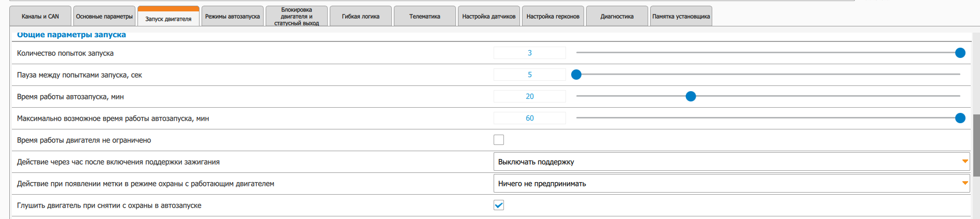980x219 pixels.
Task: Select the Режимы автозапуска tab
Action: point(233,17)
